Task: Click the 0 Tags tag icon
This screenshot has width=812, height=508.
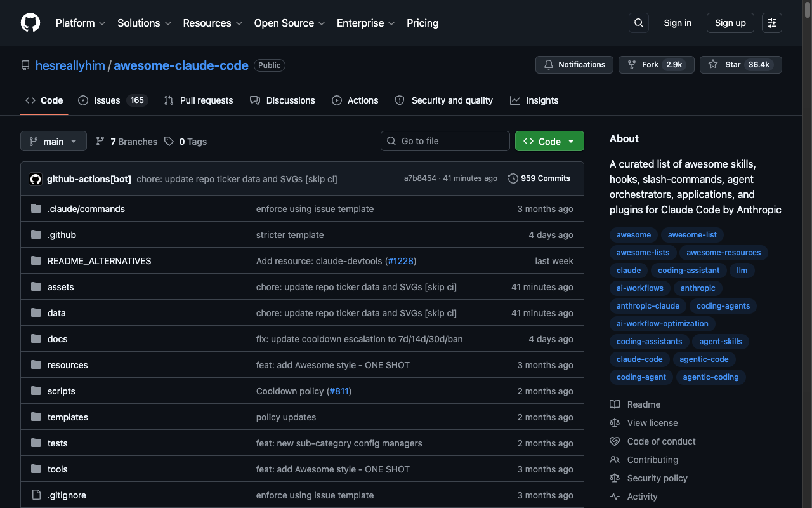Action: 169,142
